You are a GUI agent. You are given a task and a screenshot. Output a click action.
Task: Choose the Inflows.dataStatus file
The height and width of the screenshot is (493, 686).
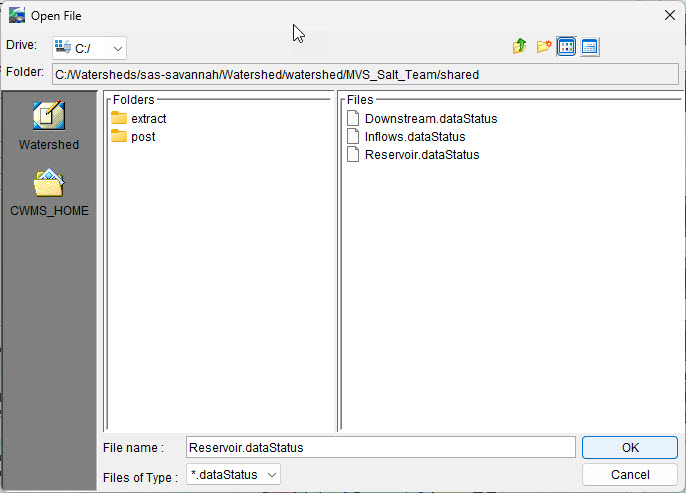click(415, 137)
